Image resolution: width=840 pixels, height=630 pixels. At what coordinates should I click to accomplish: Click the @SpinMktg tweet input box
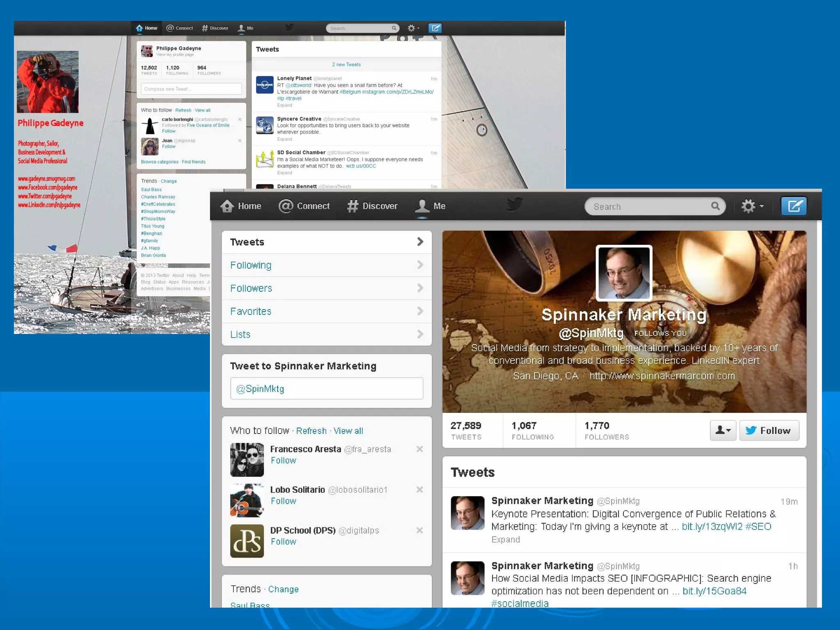(327, 388)
